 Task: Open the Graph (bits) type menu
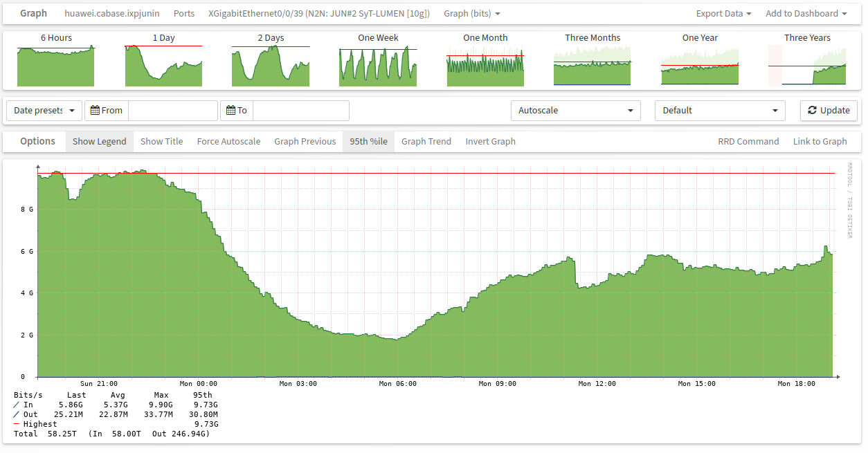click(x=471, y=14)
